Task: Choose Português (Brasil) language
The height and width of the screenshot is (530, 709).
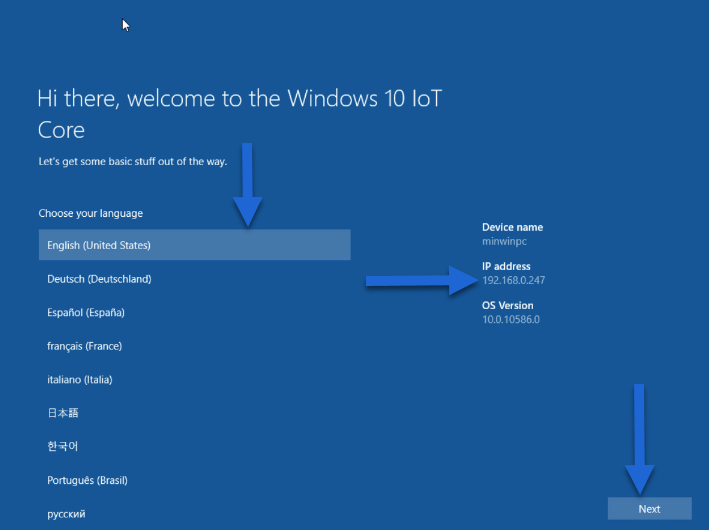Action: pos(194,480)
